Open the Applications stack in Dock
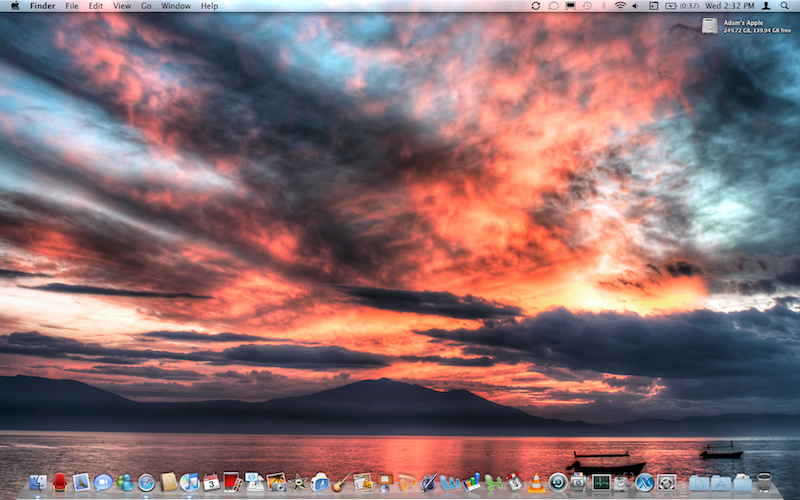This screenshot has width=800, height=500. (721, 482)
